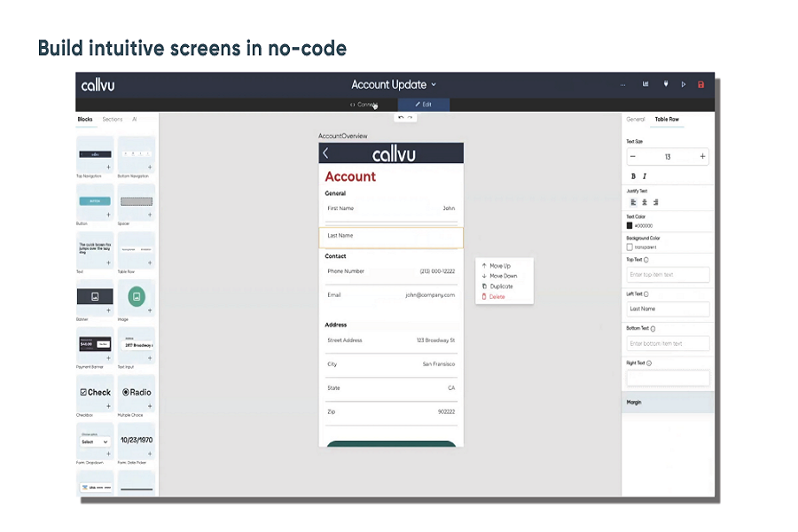Select the red Account heading in preview

pos(350,176)
